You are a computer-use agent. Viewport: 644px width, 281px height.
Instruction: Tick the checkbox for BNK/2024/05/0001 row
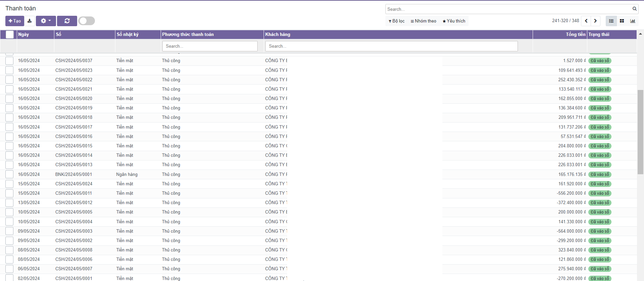(x=9, y=175)
